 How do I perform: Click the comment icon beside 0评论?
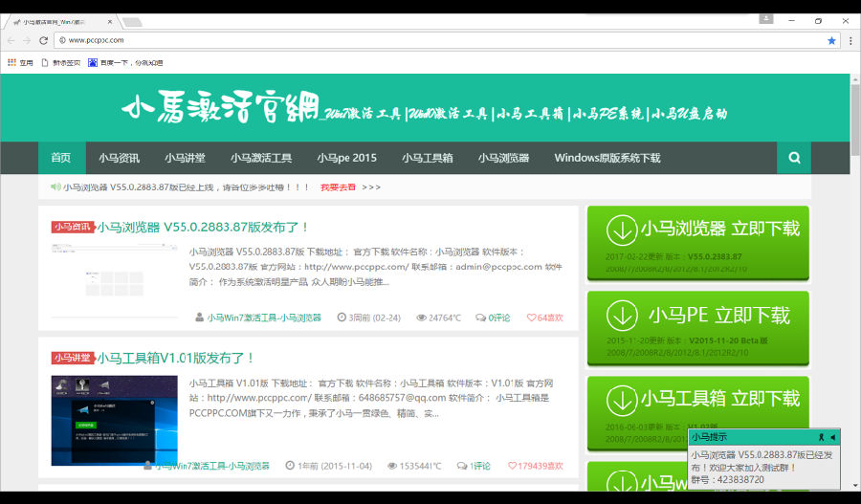coord(480,318)
